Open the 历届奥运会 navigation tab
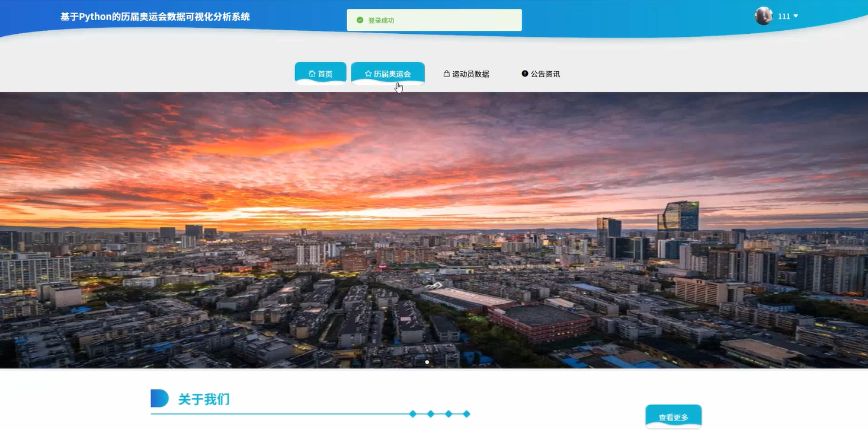 click(388, 74)
